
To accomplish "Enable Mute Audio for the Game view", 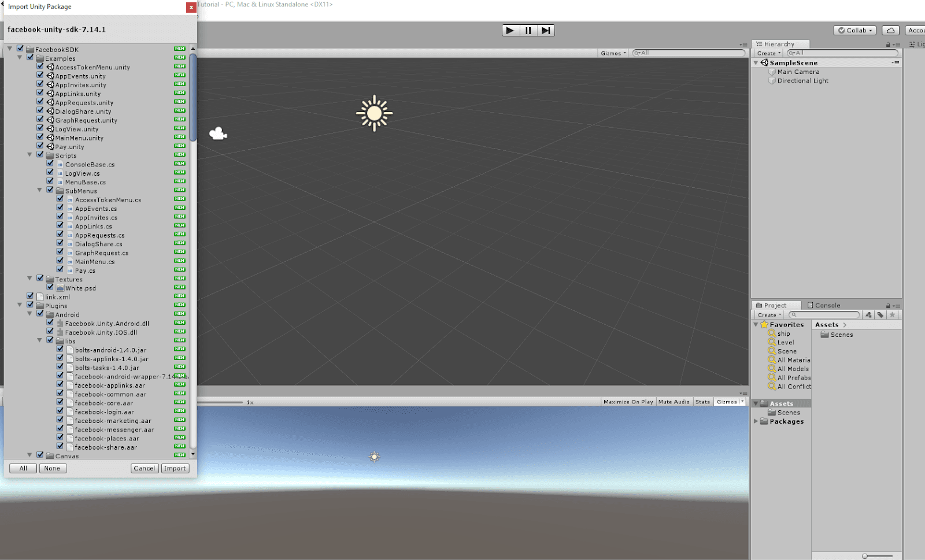I will (x=674, y=401).
